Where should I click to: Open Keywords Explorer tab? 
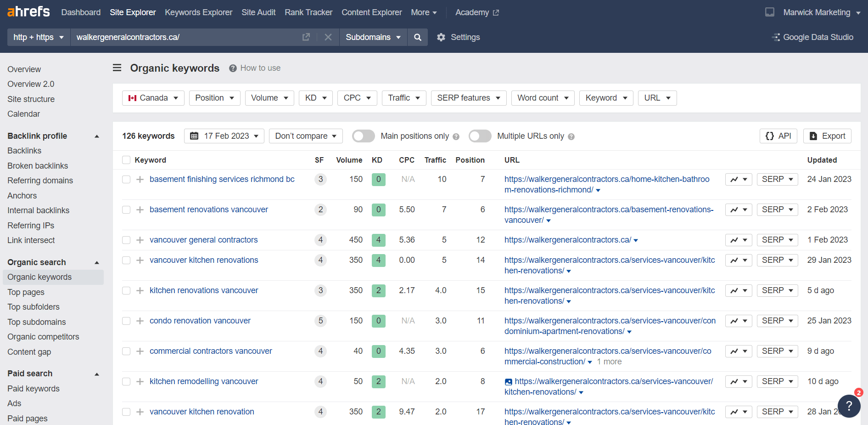(x=199, y=12)
